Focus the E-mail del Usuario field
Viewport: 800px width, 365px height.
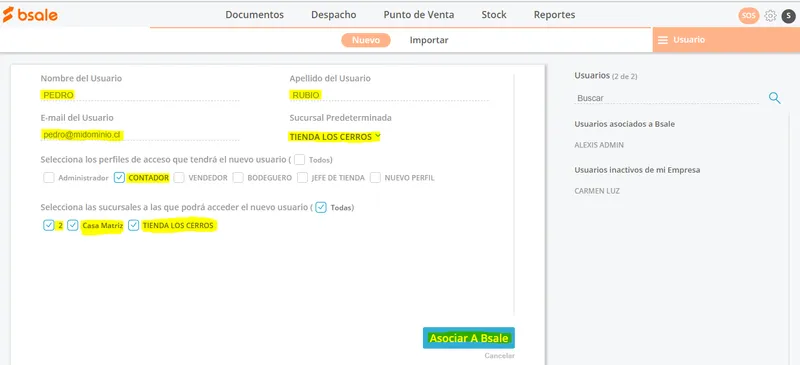[x=140, y=134]
